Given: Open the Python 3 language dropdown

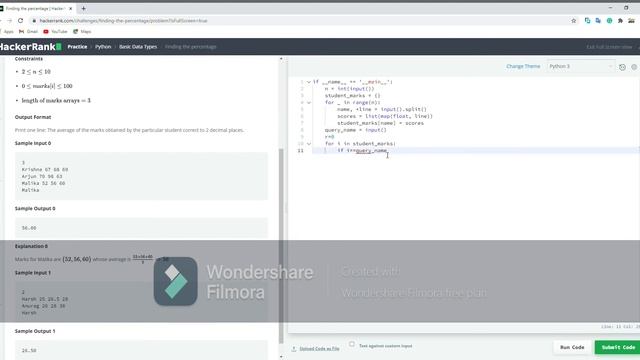Looking at the screenshot, I should click(x=581, y=66).
